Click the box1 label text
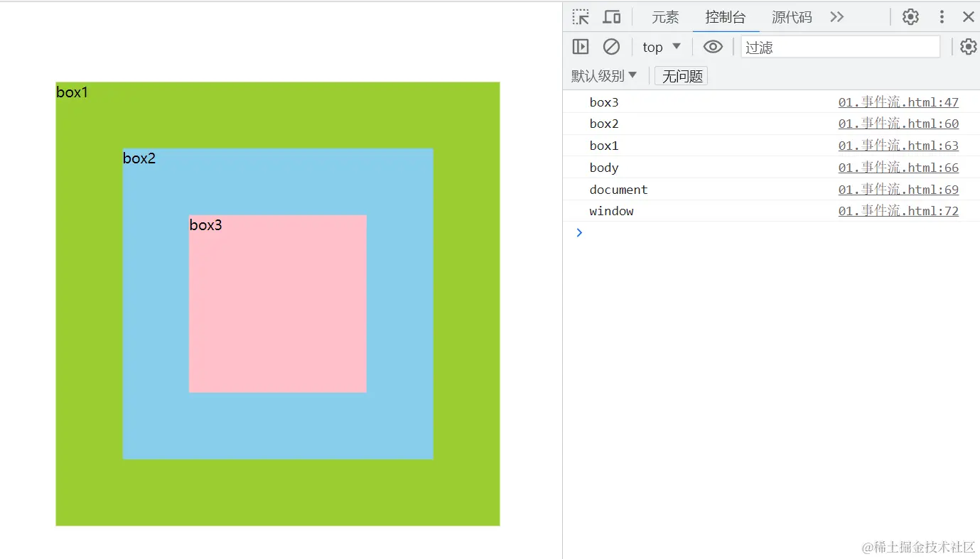The width and height of the screenshot is (980, 559). (x=72, y=92)
